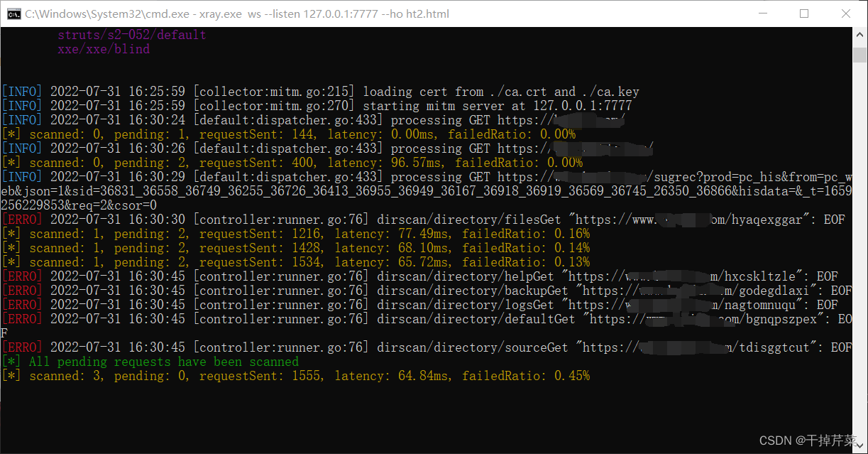The image size is (868, 454).
Task: Click the xxe/xxe/blind plugin line
Action: [104, 49]
